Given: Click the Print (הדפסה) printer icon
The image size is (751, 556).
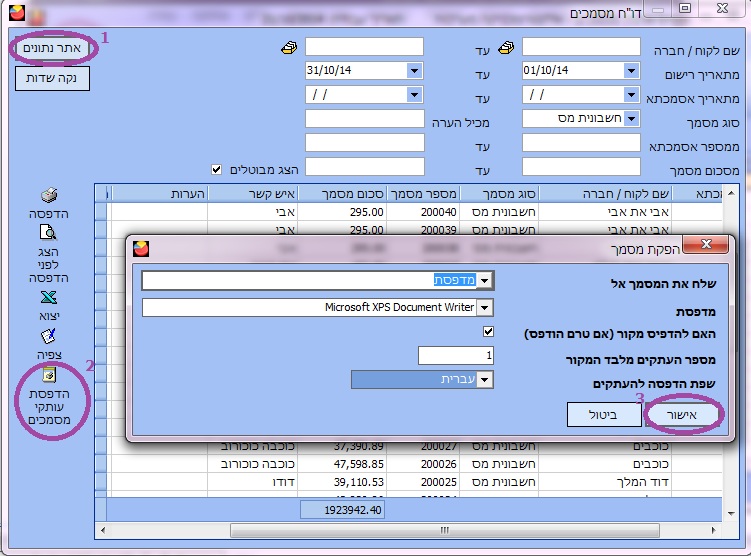Looking at the screenshot, I should (x=49, y=196).
